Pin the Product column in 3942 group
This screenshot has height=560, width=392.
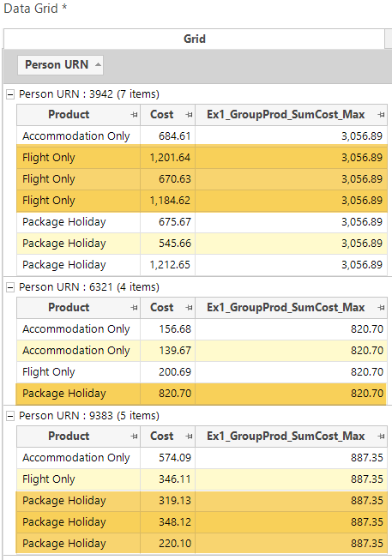[134, 115]
